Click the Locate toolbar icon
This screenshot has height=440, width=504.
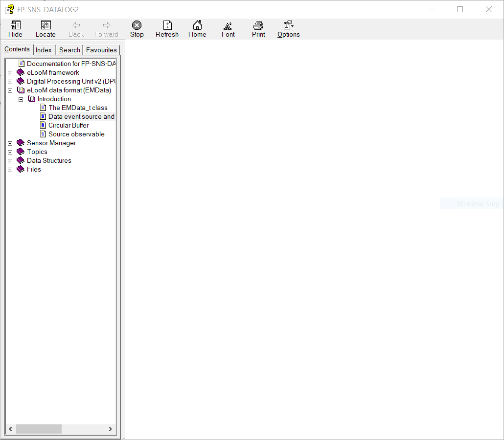point(46,28)
